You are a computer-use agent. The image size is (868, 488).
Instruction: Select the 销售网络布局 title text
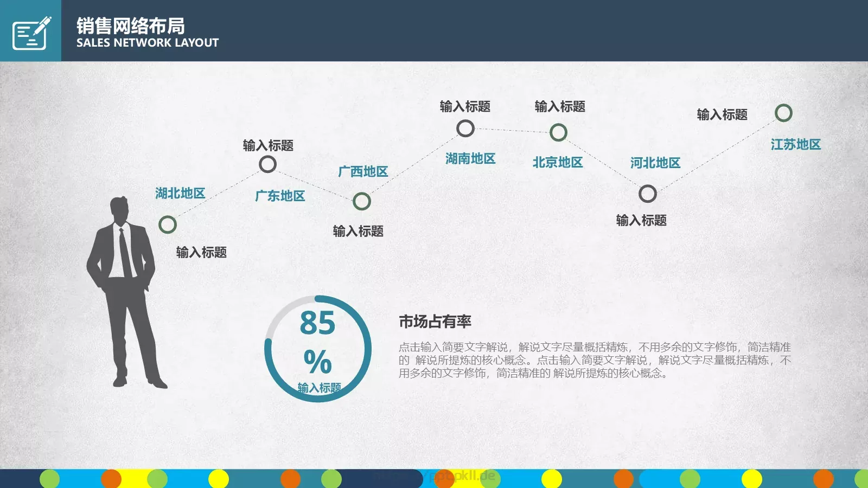130,26
